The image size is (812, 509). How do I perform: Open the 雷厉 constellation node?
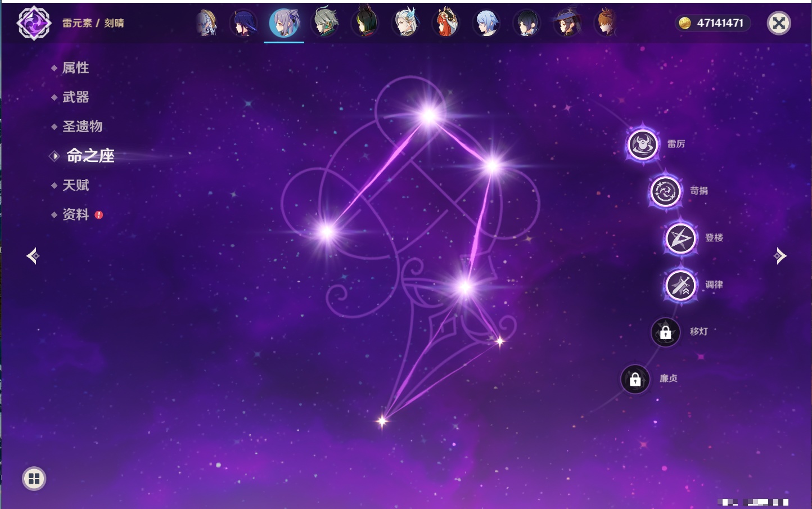pos(642,145)
